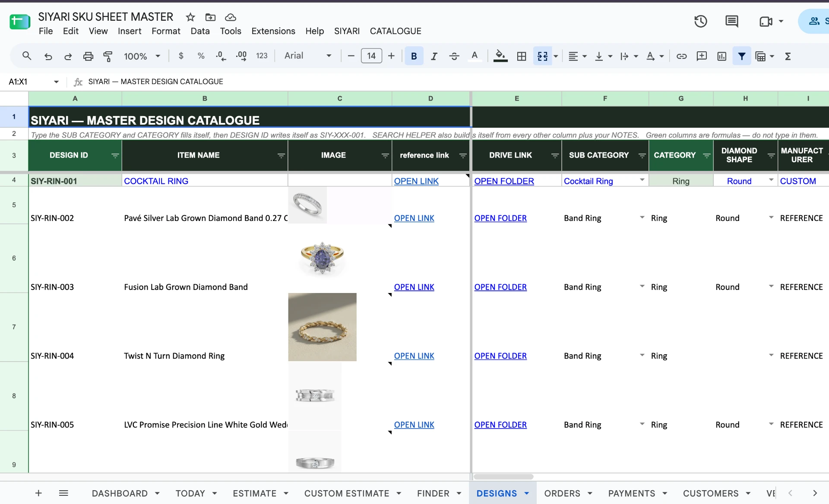The width and height of the screenshot is (829, 504).
Task: Click the search menus magnifier icon
Action: [27, 56]
